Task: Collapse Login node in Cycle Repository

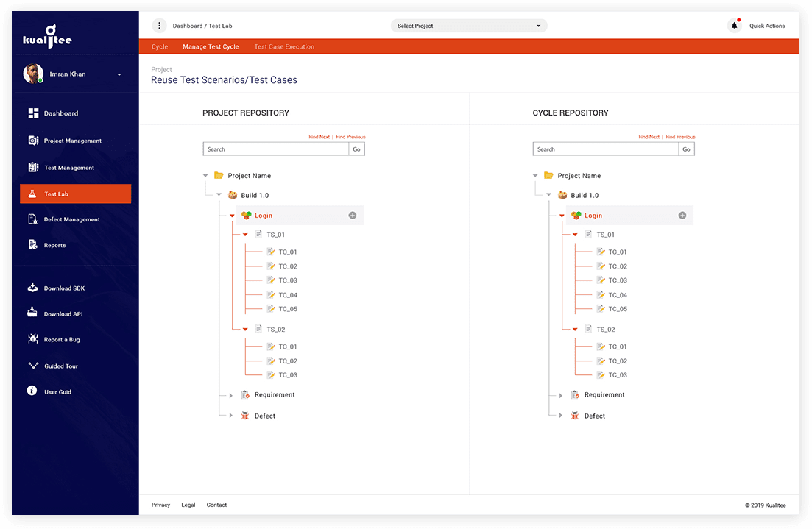Action: point(562,216)
